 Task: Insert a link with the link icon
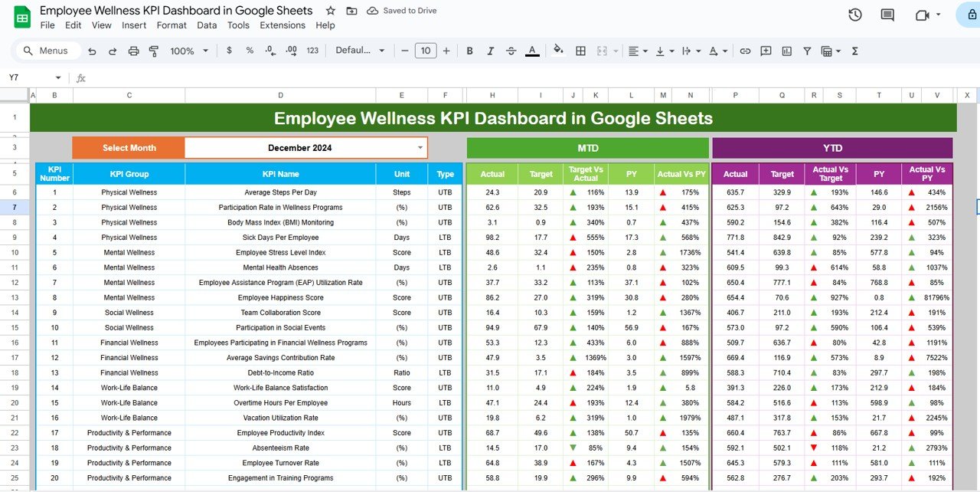745,51
